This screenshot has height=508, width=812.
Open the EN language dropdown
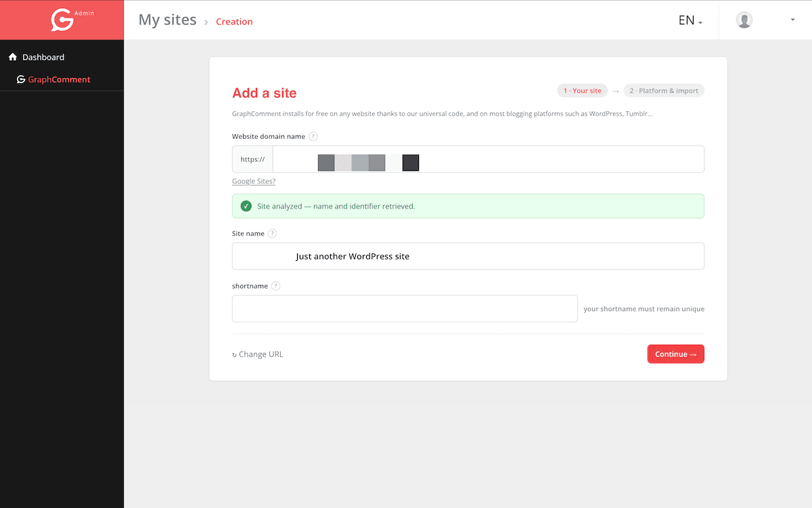(691, 20)
